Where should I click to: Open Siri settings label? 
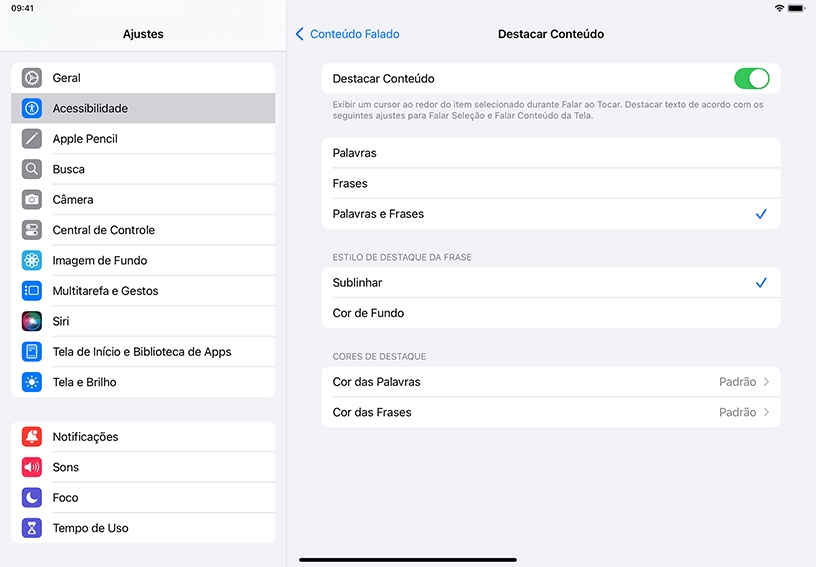pos(61,321)
